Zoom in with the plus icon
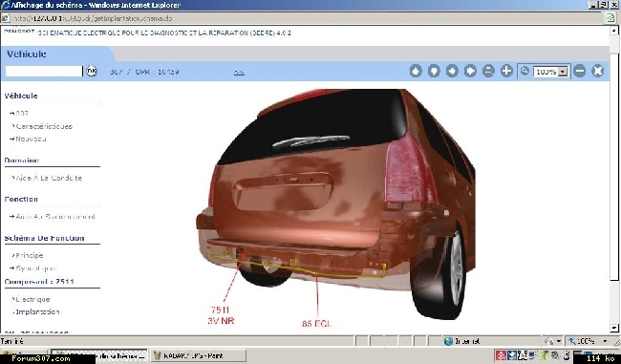 click(x=506, y=72)
